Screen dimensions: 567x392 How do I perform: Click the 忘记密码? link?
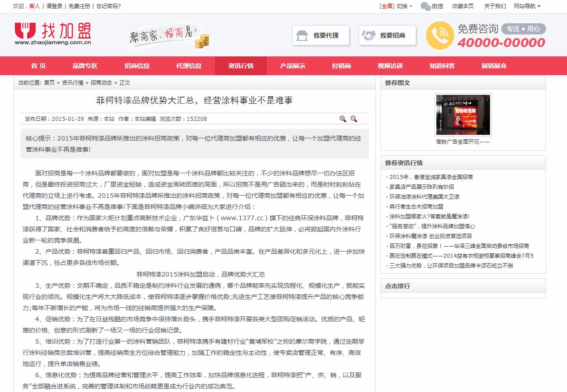[108, 6]
